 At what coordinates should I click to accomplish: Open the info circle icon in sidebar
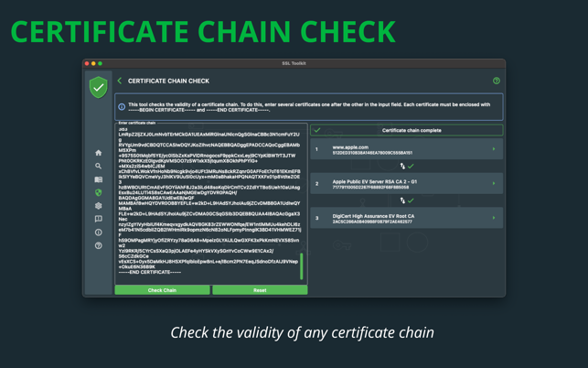tap(98, 233)
